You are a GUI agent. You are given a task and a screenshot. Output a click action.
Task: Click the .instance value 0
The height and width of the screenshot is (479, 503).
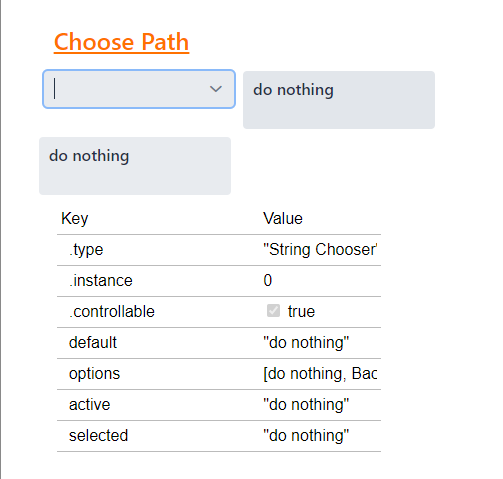point(268,281)
